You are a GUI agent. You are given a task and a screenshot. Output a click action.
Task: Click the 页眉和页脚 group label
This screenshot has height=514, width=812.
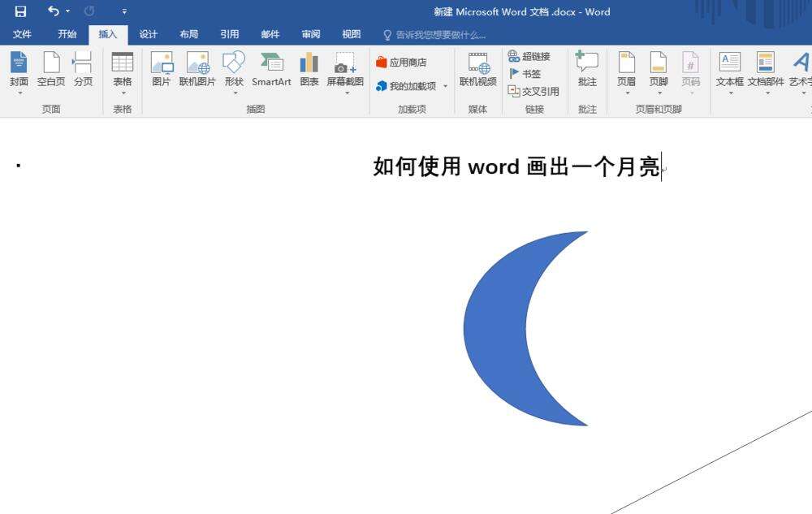click(659, 109)
